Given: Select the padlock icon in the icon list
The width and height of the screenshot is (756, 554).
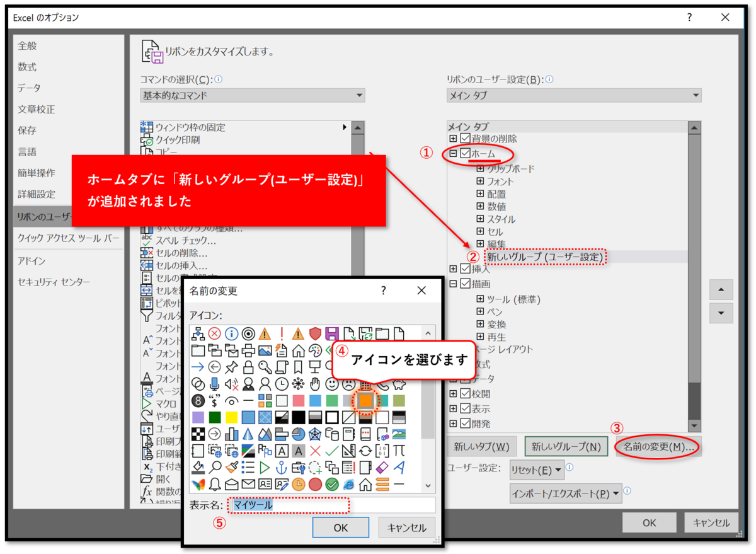Looking at the screenshot, I should 249,367.
